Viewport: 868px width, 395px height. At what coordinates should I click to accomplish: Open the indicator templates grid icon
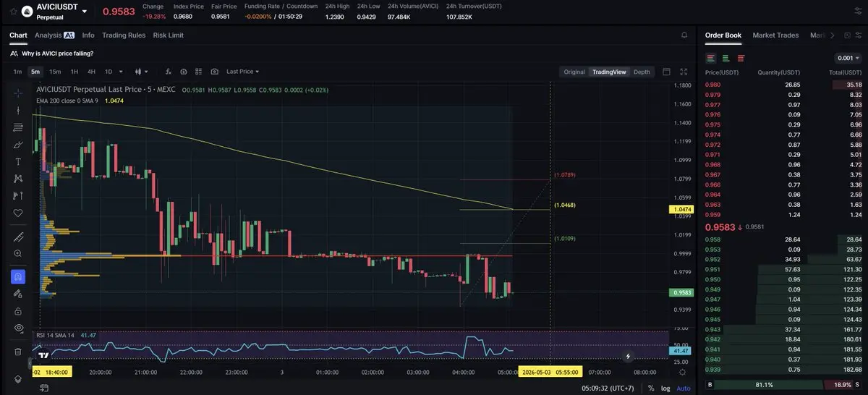click(198, 72)
